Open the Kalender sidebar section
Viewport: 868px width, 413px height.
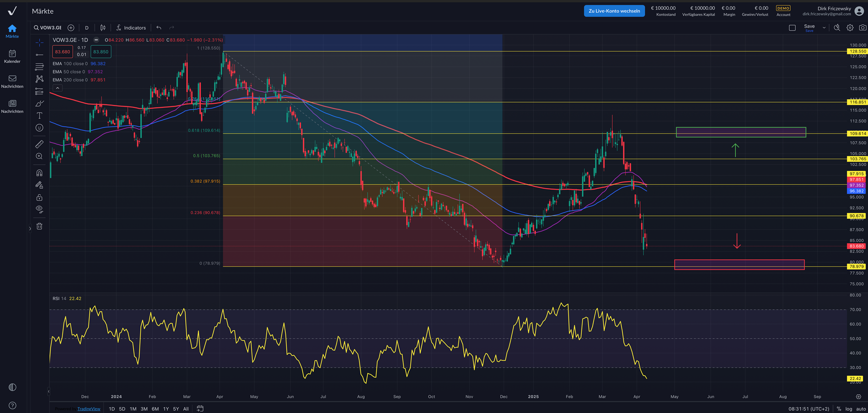tap(12, 57)
